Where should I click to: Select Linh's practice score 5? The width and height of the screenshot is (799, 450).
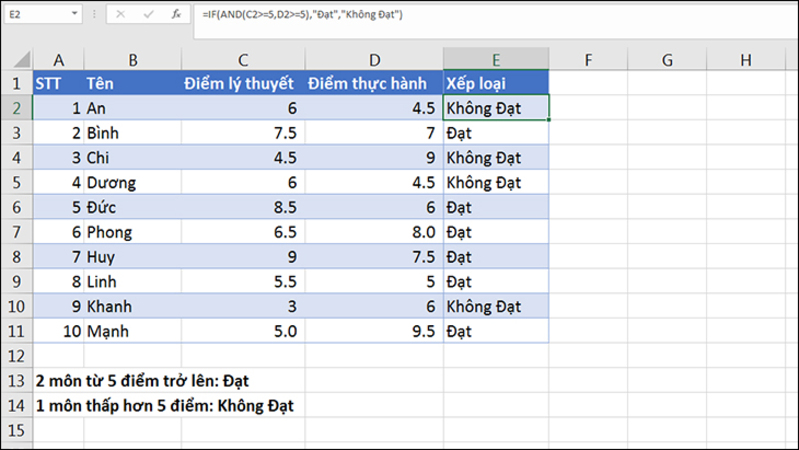tap(374, 281)
